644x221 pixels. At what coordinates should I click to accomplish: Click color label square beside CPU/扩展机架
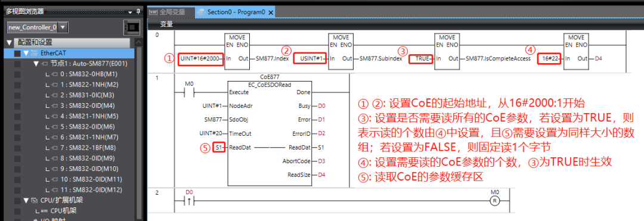[x=17, y=201]
